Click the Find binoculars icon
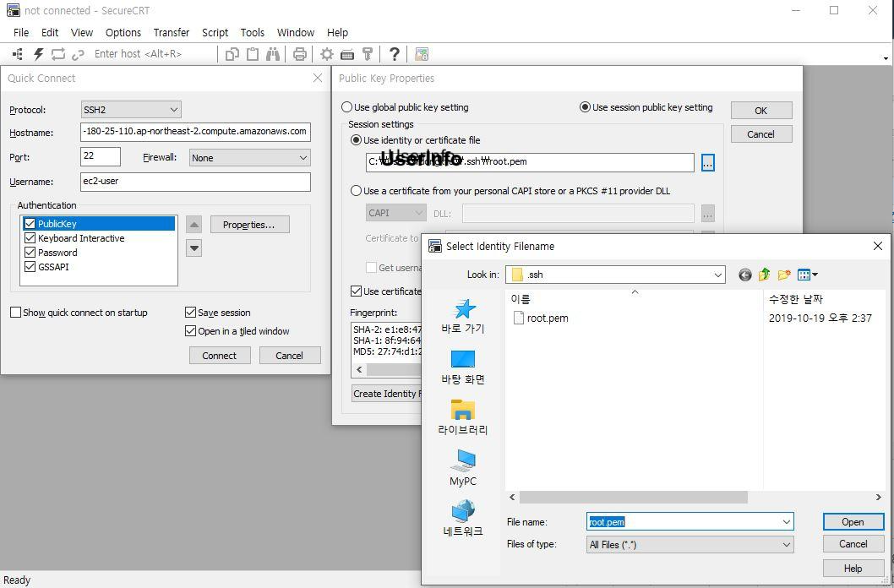The height and width of the screenshot is (588, 894). tap(273, 54)
